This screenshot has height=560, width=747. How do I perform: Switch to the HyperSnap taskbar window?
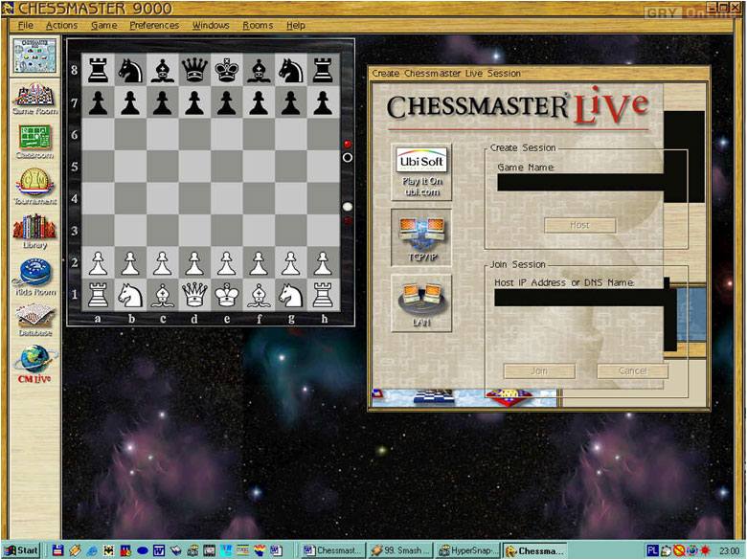click(468, 550)
